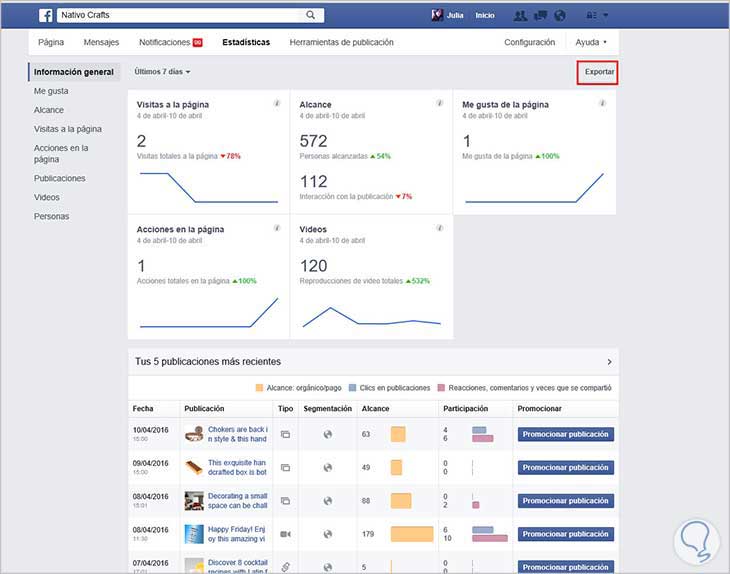730x574 pixels.
Task: Expand Tus 5 publicaciones más recientes arrow
Action: click(x=609, y=362)
